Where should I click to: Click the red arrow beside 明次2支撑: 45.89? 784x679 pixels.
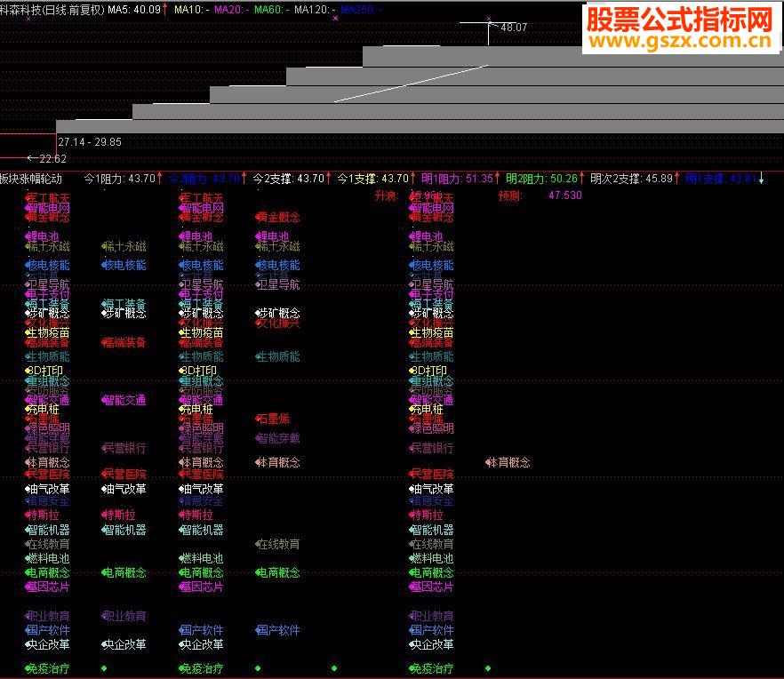pos(676,178)
